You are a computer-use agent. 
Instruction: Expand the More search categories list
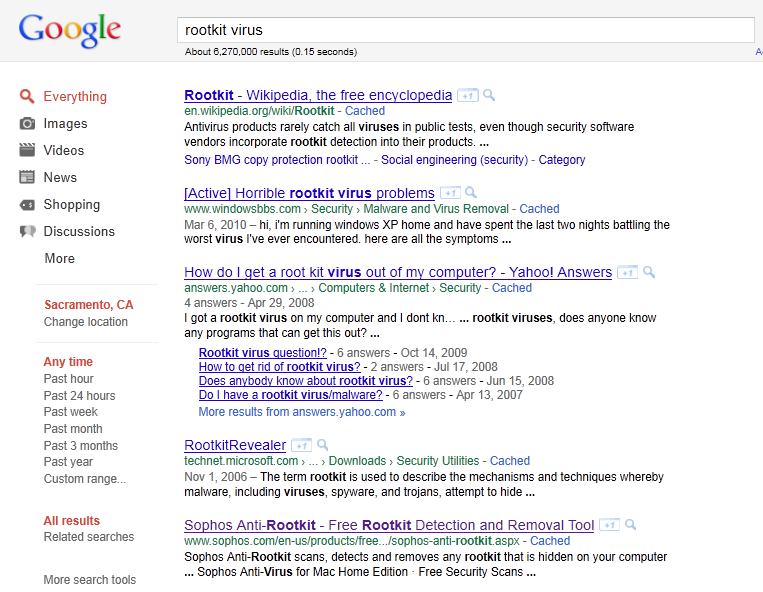click(x=59, y=258)
